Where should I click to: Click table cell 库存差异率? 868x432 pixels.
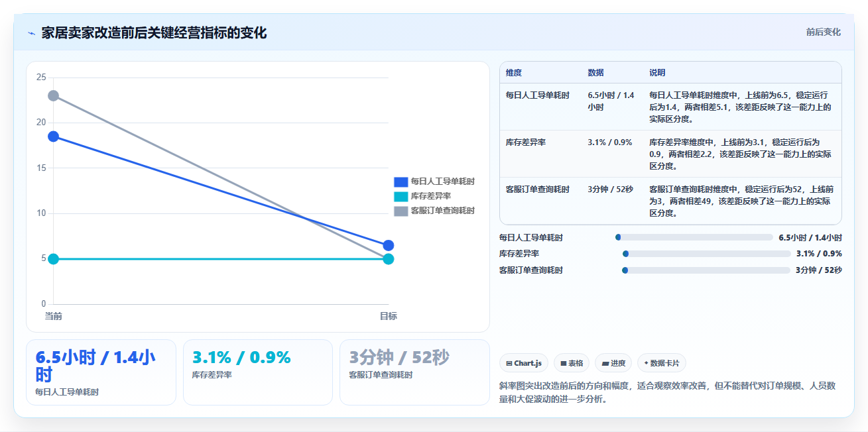tap(526, 142)
